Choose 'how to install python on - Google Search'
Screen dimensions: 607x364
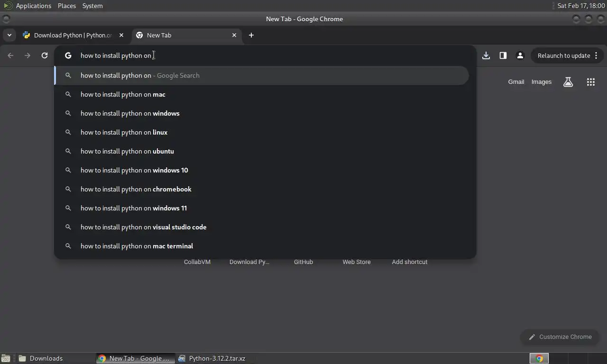[262, 75]
